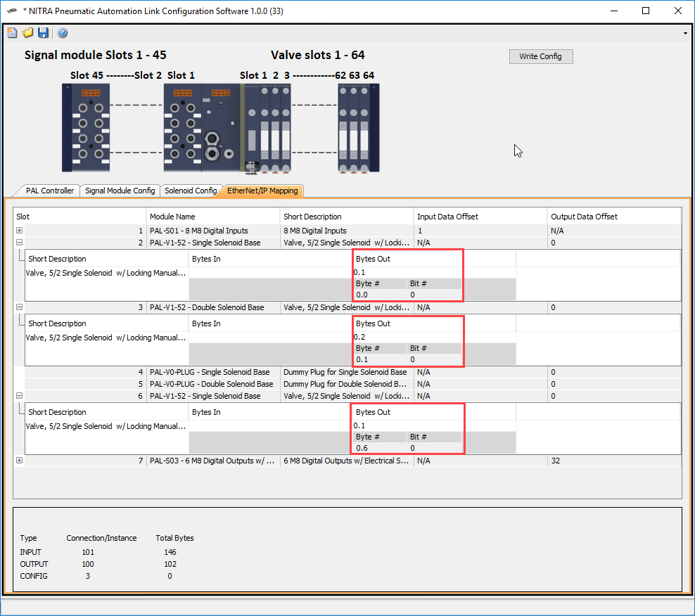The height and width of the screenshot is (616, 695).
Task: Switch to the PAL Controller tab
Action: (50, 191)
